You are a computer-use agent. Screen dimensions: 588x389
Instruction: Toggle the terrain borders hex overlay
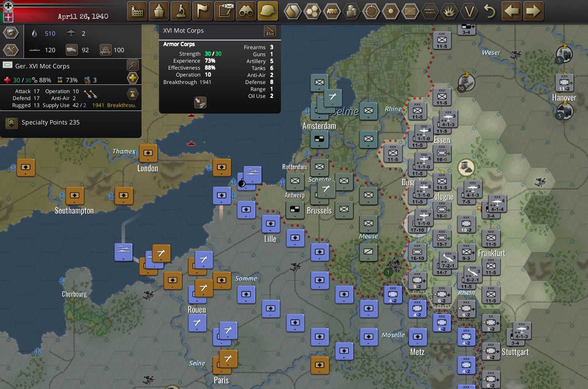point(293,11)
